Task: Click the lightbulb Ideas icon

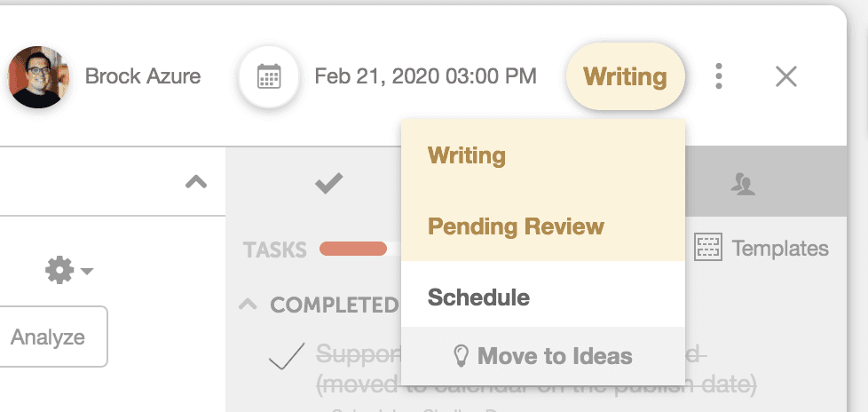Action: pyautogui.click(x=462, y=355)
